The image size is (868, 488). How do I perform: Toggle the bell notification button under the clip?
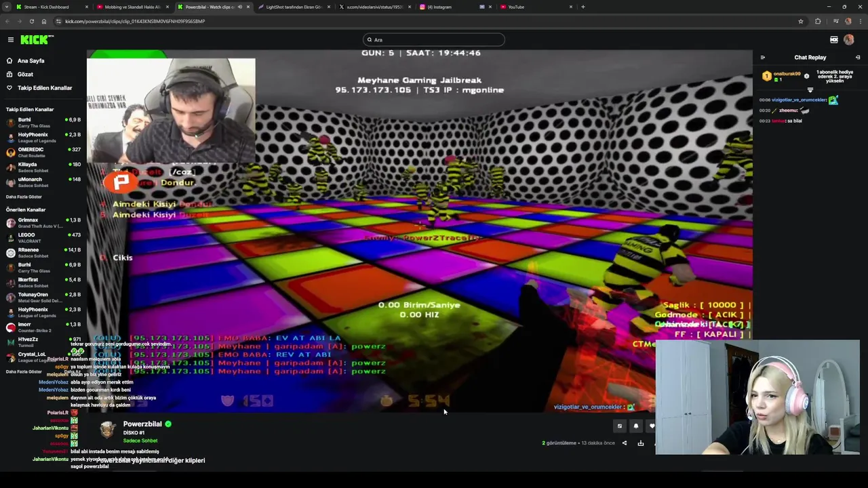[x=635, y=426]
